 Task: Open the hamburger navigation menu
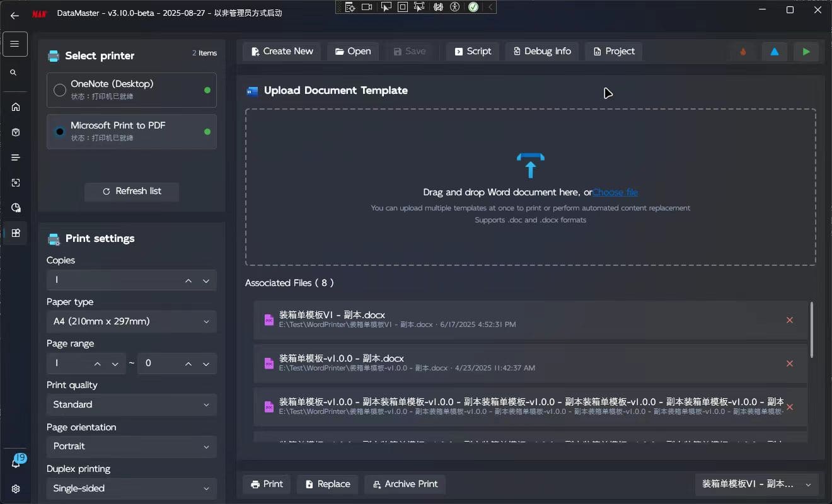(x=14, y=44)
